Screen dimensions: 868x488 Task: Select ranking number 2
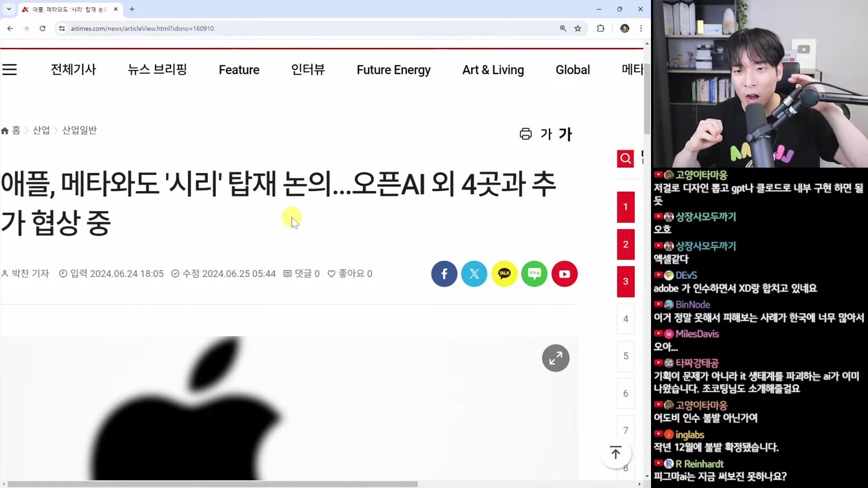coord(625,245)
